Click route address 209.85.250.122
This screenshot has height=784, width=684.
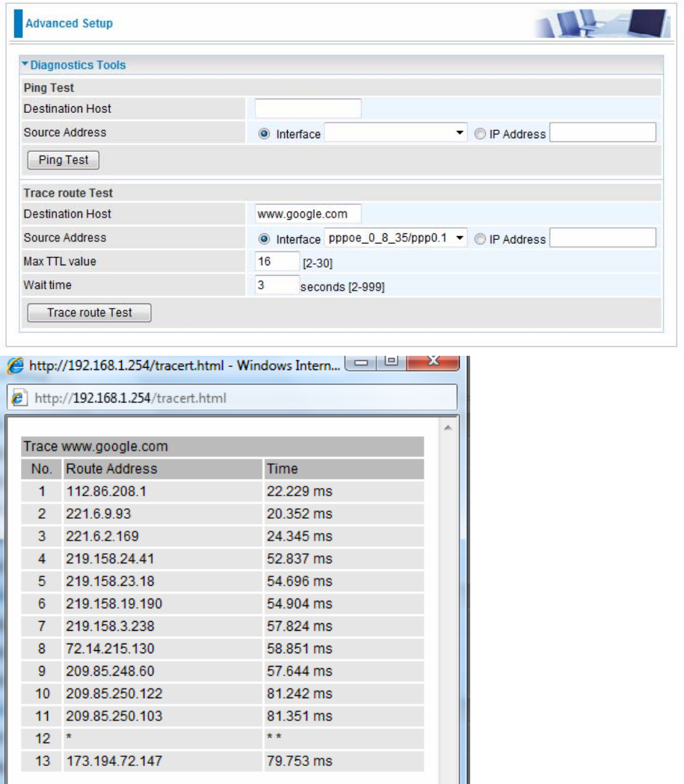point(114,694)
